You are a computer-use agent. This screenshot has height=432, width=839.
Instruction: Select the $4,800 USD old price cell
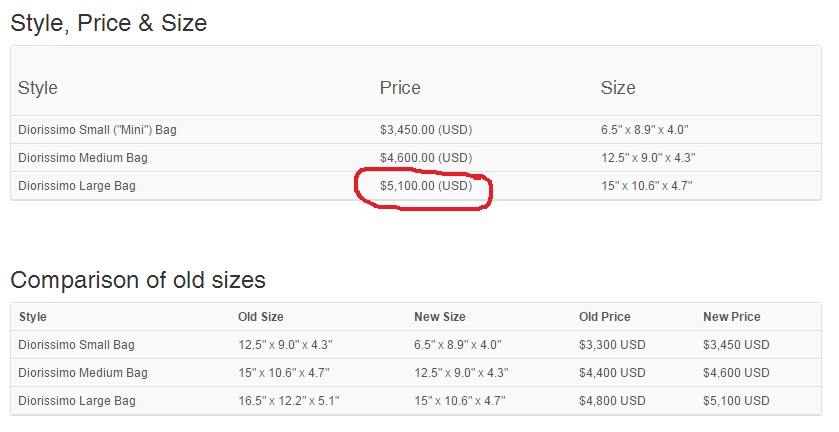pos(612,401)
